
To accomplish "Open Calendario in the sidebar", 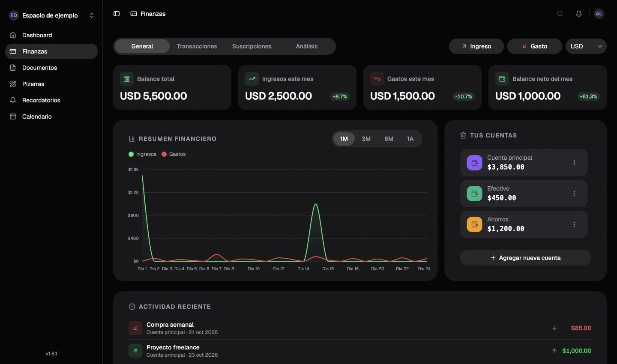I will click(x=51, y=116).
